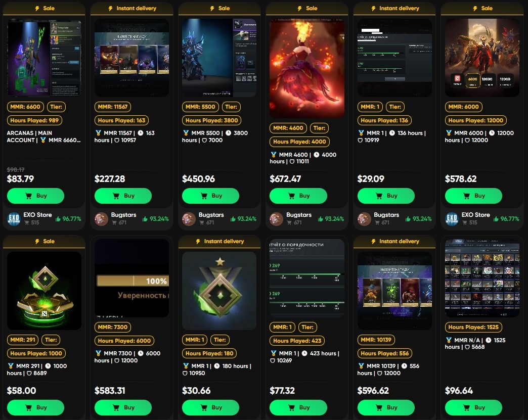The width and height of the screenshot is (528, 420).
Task: Open the Bugstars seller profile on the $672.47 listing
Action: 299,215
